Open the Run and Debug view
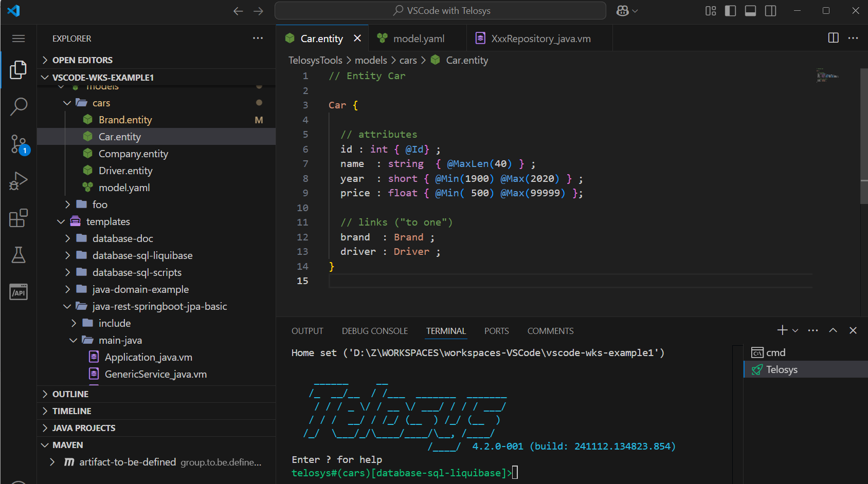The width and height of the screenshot is (868, 484). pos(19,181)
